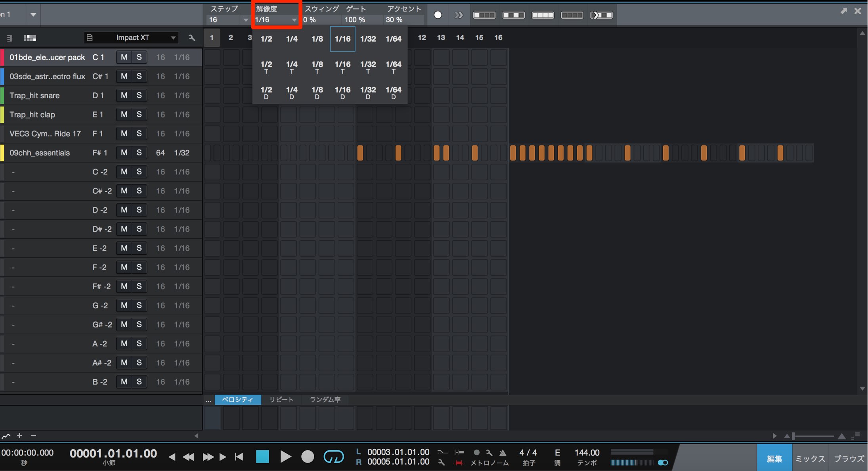Toggle the loop button in transport
Viewport: 868px width, 471px height.
333,457
